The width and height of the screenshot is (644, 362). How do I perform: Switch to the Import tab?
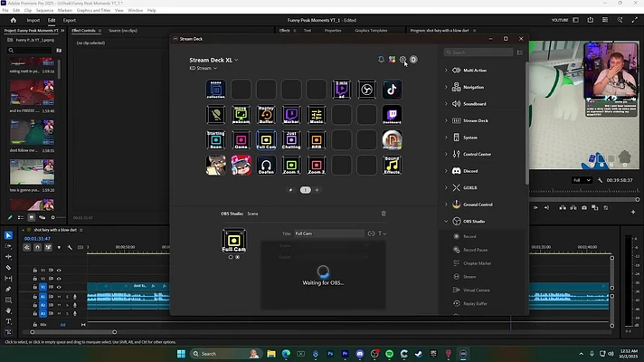pyautogui.click(x=33, y=20)
